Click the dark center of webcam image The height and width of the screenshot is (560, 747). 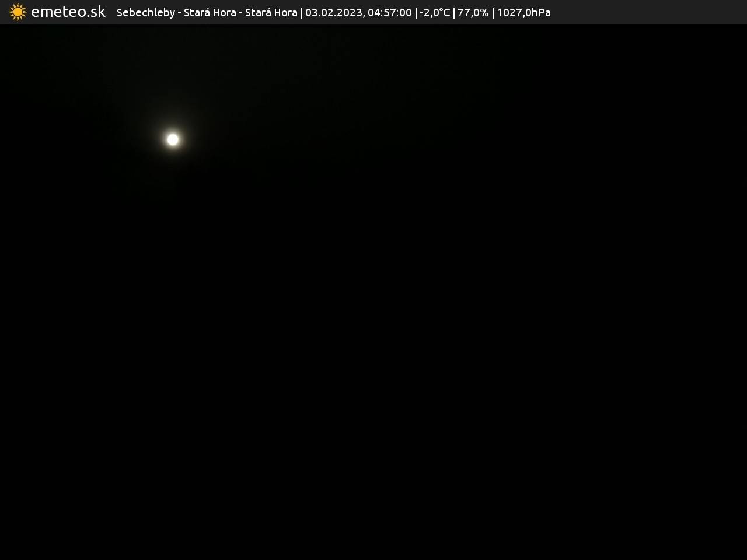tap(373, 292)
